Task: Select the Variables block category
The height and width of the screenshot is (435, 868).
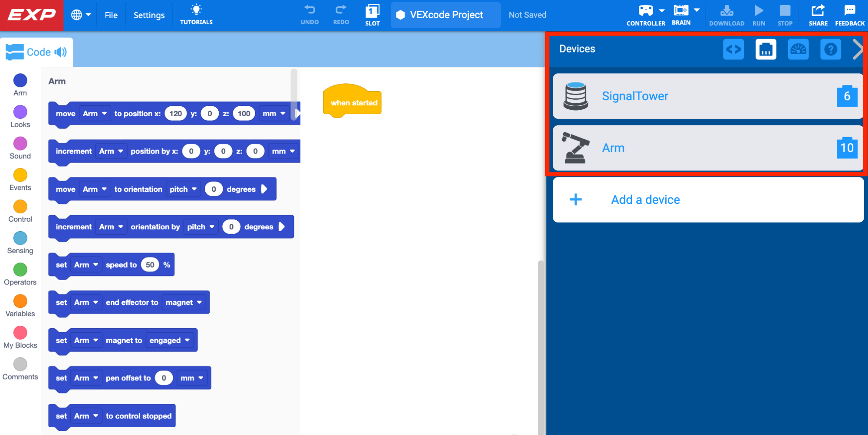Action: coord(20,307)
